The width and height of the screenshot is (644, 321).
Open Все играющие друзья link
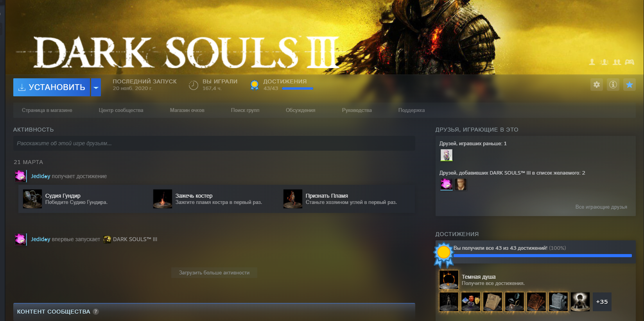pos(601,207)
